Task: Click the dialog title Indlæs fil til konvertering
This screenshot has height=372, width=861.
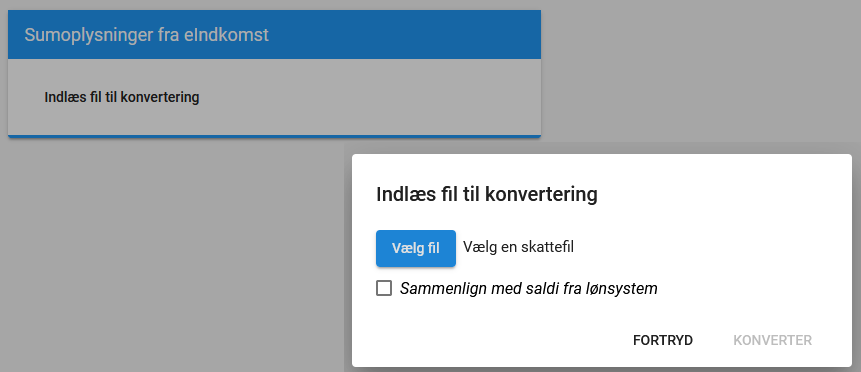Action: [x=487, y=195]
